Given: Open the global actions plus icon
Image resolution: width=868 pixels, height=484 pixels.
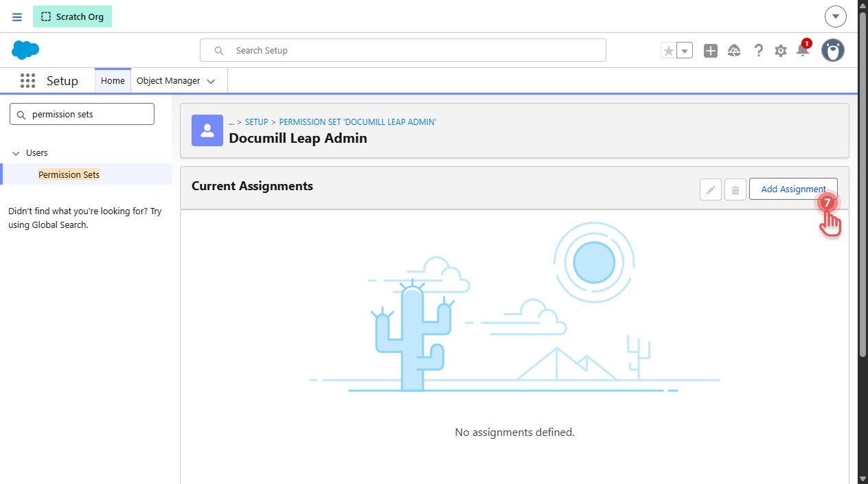Looking at the screenshot, I should point(711,50).
